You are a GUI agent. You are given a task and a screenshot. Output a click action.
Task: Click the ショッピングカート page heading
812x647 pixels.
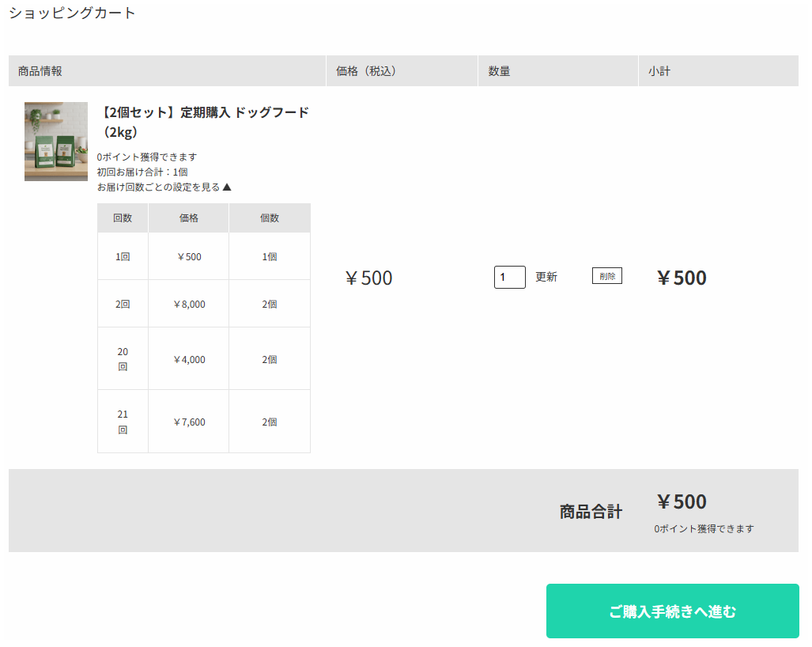point(73,13)
